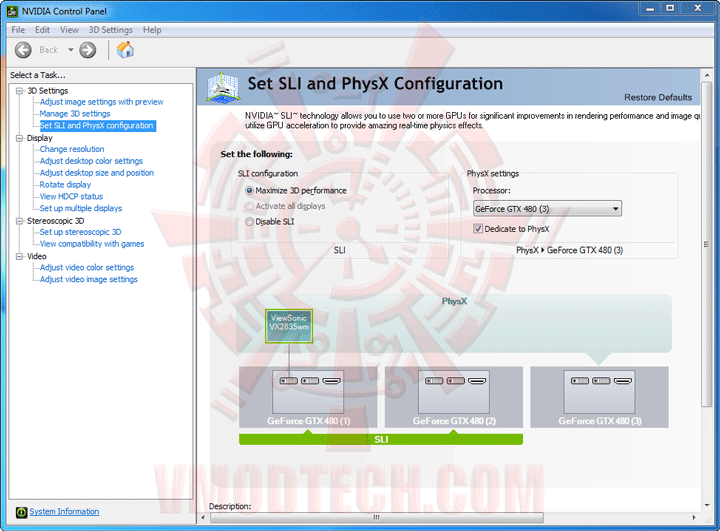Open Change resolution task
This screenshot has width=720, height=531.
(x=72, y=149)
